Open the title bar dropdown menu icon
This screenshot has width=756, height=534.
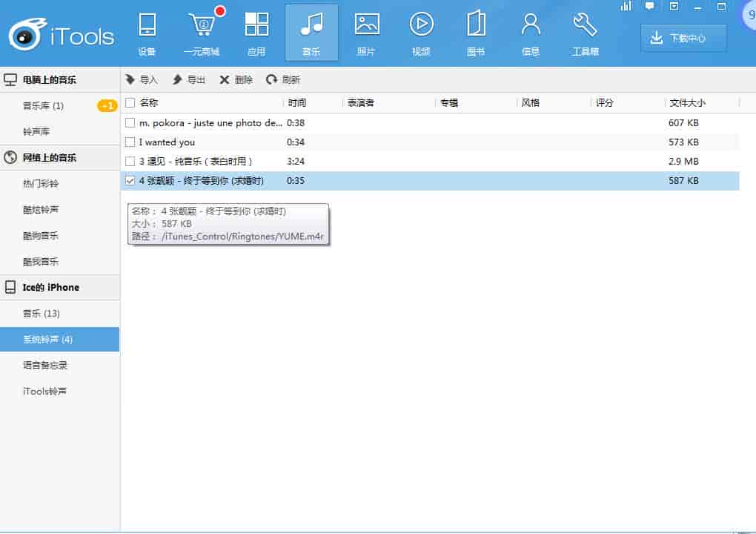(674, 6)
